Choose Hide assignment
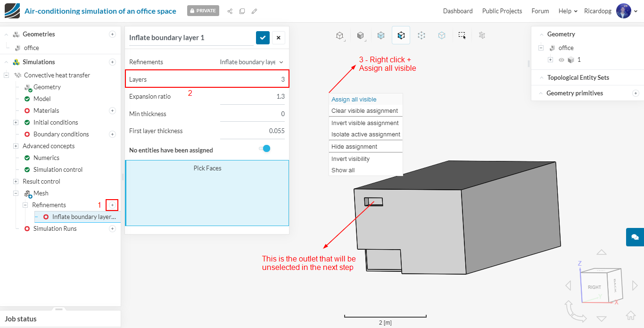644x328 pixels. (x=355, y=147)
